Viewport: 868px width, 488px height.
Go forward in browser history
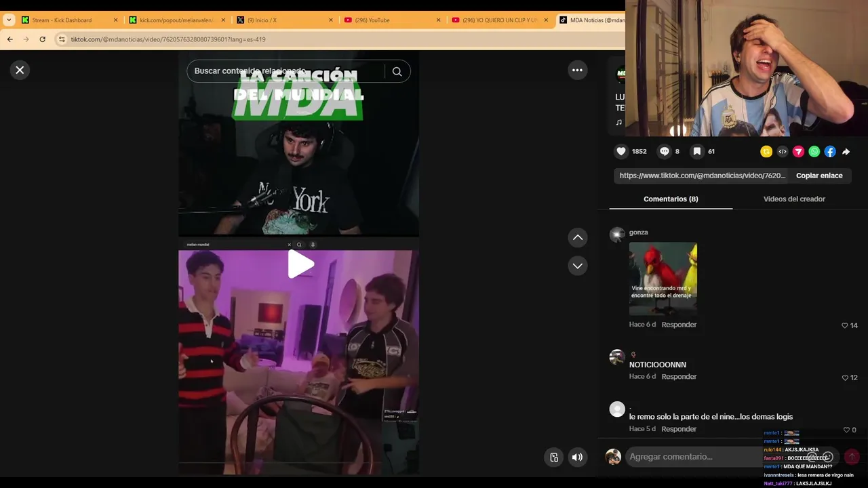(x=26, y=39)
